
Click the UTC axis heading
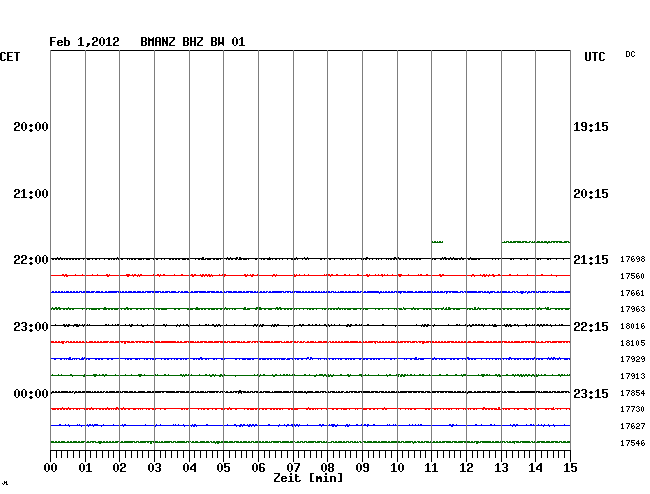click(x=595, y=57)
